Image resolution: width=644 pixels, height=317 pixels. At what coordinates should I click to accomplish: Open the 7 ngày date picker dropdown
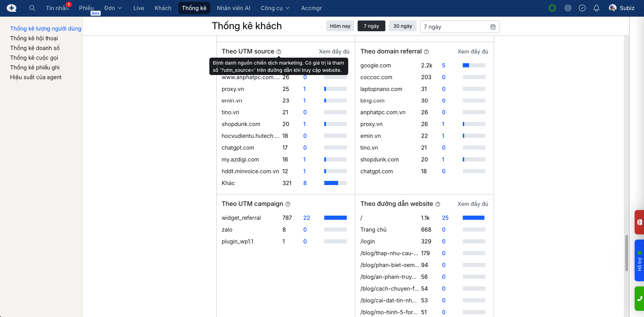460,27
